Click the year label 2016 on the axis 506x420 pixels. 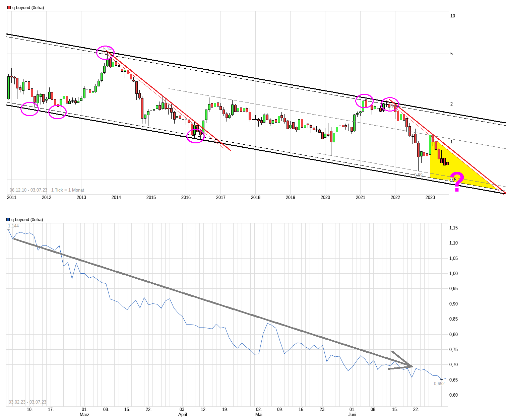[186, 197]
